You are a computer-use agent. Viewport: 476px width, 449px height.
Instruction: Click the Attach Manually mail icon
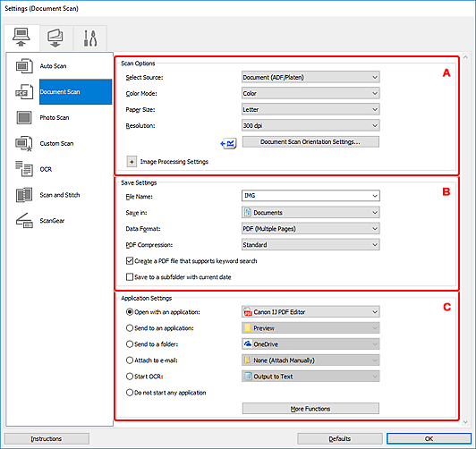point(248,360)
